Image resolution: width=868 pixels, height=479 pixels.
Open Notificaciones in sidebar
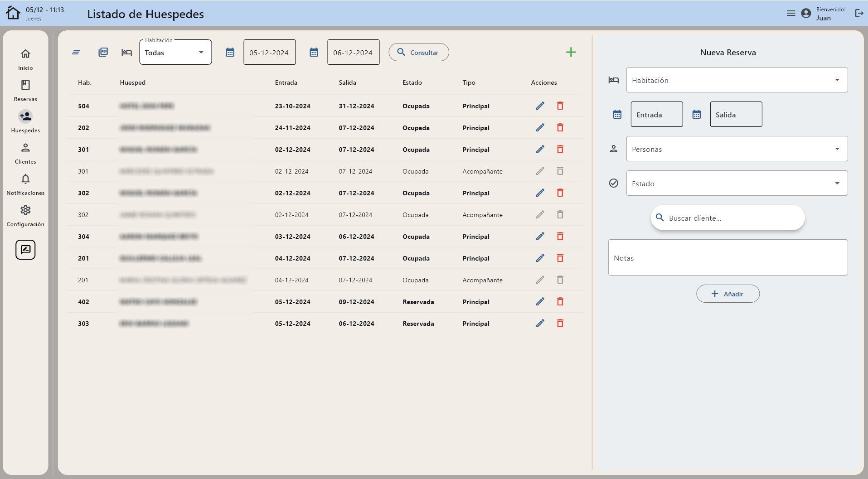25,184
